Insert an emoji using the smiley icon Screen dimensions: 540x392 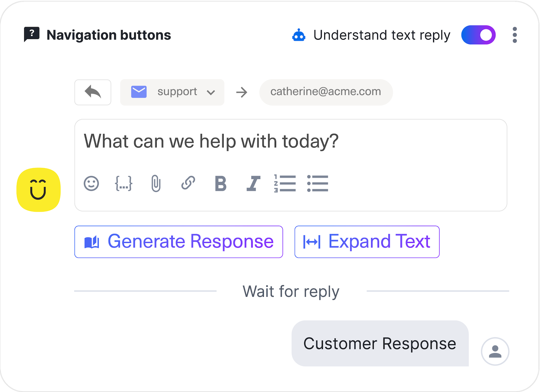[91, 183]
